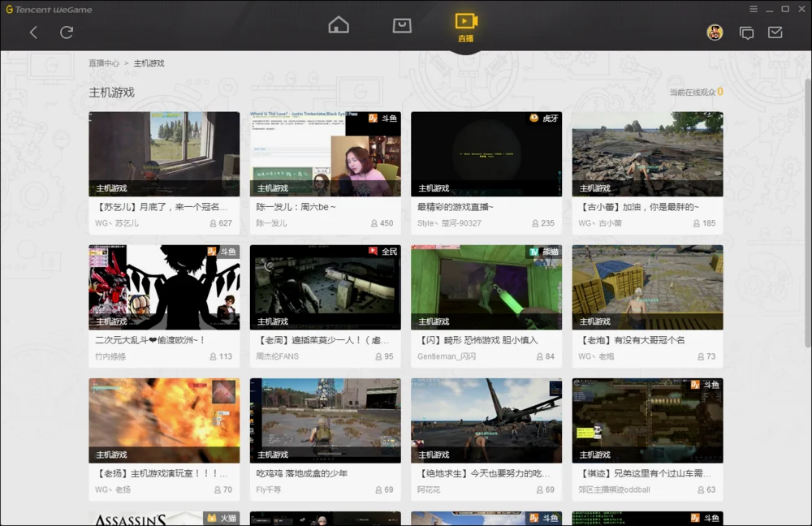The image size is (812, 526).
Task: Click streamer name 郊区主播祺迹oddball
Action: pos(614,489)
